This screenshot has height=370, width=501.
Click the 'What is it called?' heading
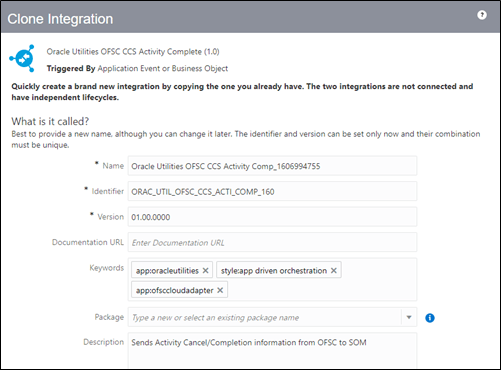pos(50,121)
